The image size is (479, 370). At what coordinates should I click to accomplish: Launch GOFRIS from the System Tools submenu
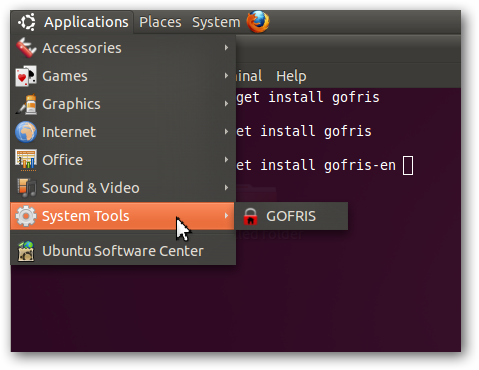coord(292,216)
